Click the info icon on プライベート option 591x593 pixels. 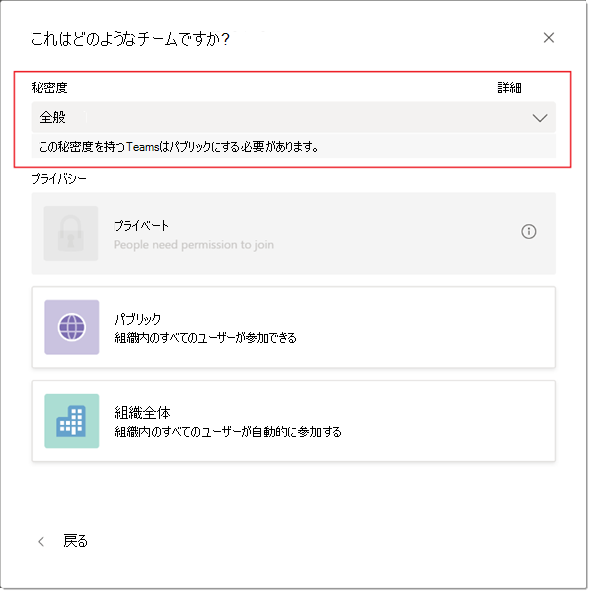point(529,231)
